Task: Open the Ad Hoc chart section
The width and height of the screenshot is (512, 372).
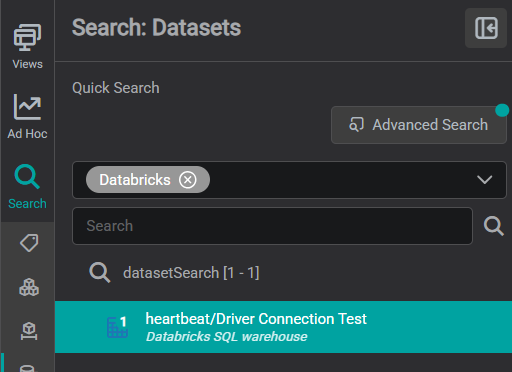Action: pos(27,116)
